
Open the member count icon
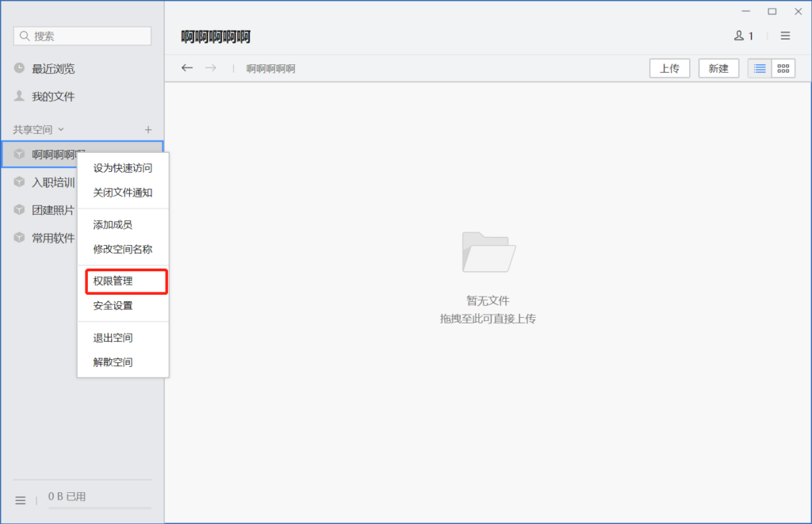[744, 36]
